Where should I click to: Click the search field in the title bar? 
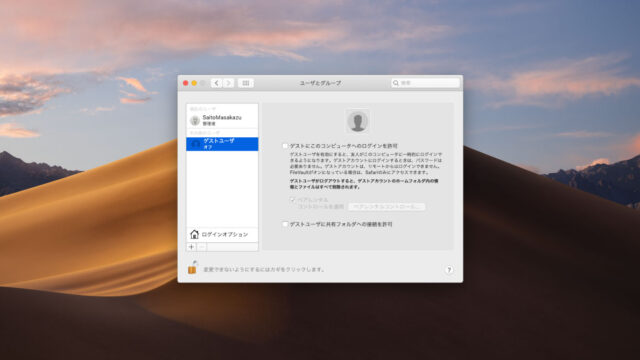click(x=425, y=83)
